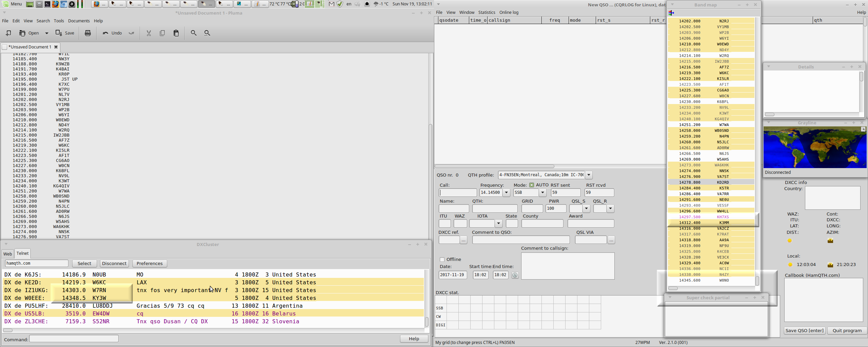Viewport: 868px width, 347px height.
Task: Expand the Open recent files arrow
Action: (47, 33)
